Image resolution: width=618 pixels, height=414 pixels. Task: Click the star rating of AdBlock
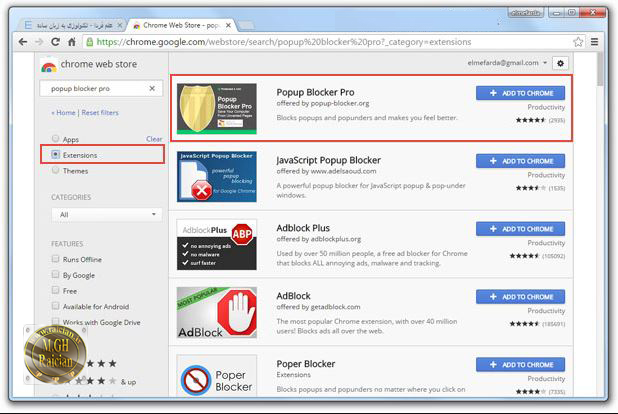tap(524, 324)
